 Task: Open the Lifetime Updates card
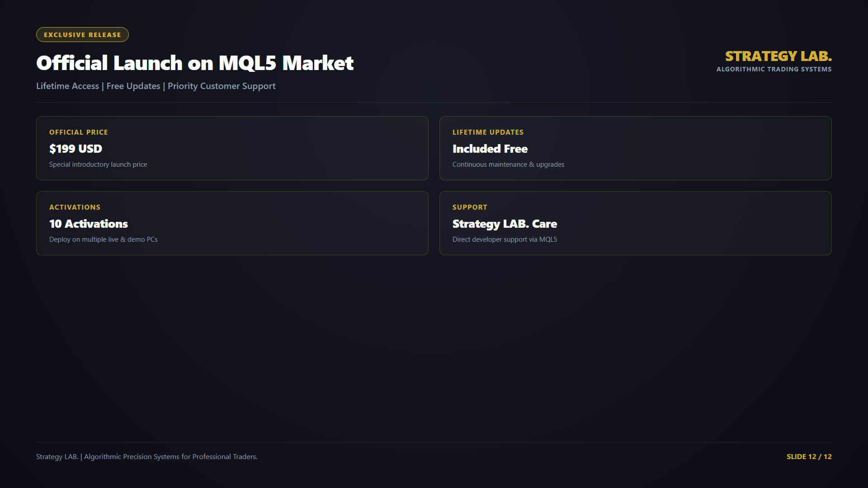click(635, 148)
